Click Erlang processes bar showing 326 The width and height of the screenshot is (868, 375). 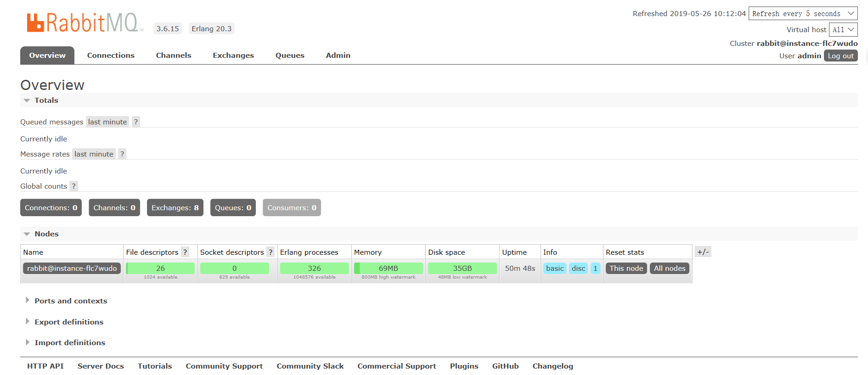coord(314,268)
